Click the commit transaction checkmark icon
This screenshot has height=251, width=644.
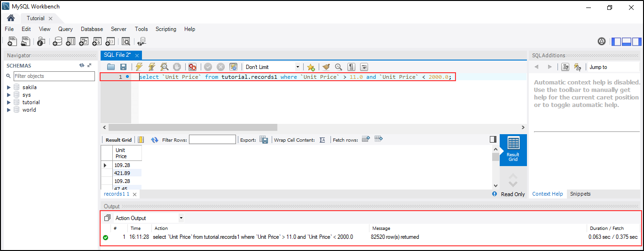[x=208, y=67]
